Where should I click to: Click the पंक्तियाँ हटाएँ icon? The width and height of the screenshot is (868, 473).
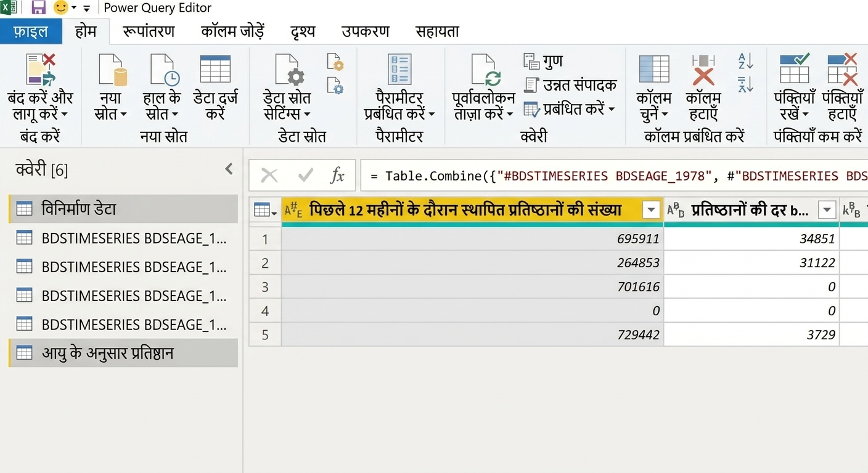842,68
